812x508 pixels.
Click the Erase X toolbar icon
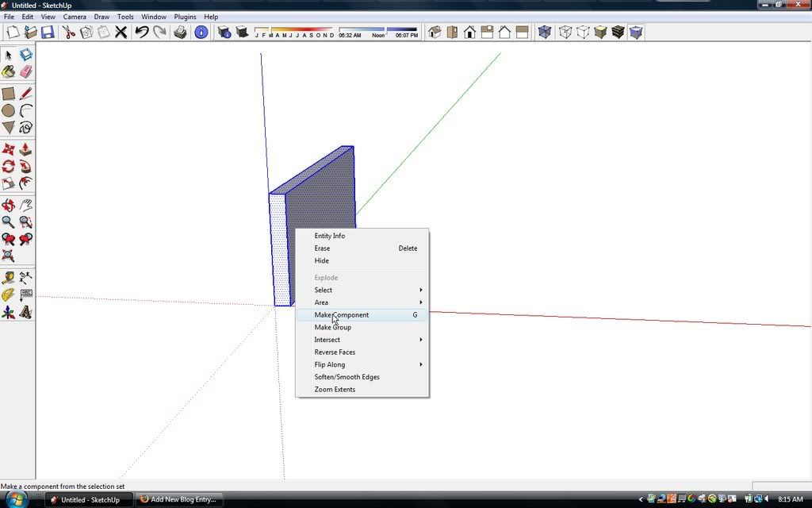pyautogui.click(x=121, y=32)
